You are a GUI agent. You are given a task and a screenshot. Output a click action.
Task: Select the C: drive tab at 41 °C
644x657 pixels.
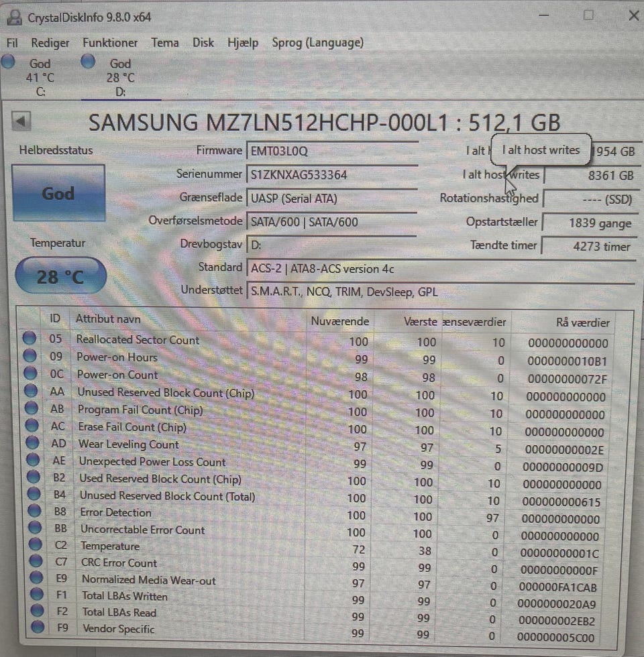coord(40,77)
